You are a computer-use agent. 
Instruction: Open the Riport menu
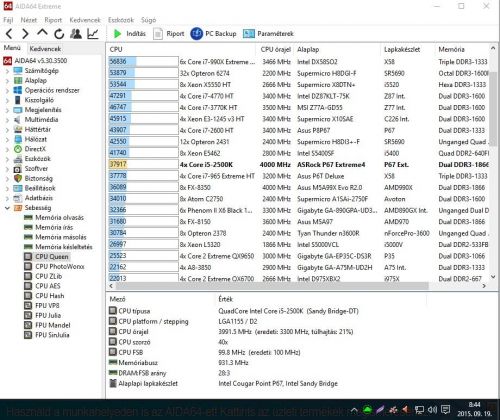(x=53, y=20)
